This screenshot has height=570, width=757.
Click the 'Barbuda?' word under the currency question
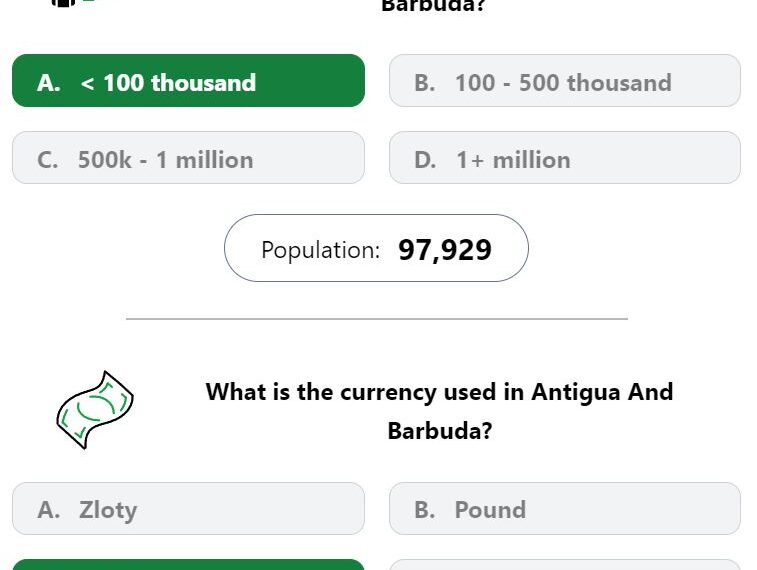coord(439,431)
